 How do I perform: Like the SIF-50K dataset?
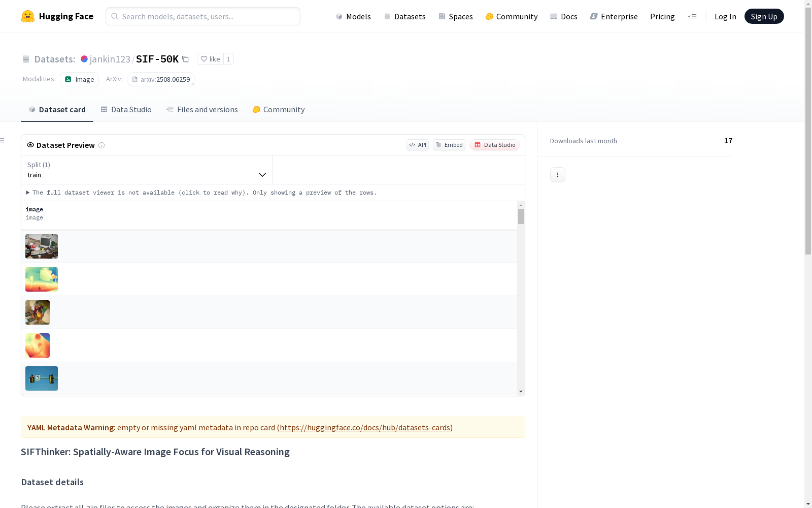coord(210,59)
